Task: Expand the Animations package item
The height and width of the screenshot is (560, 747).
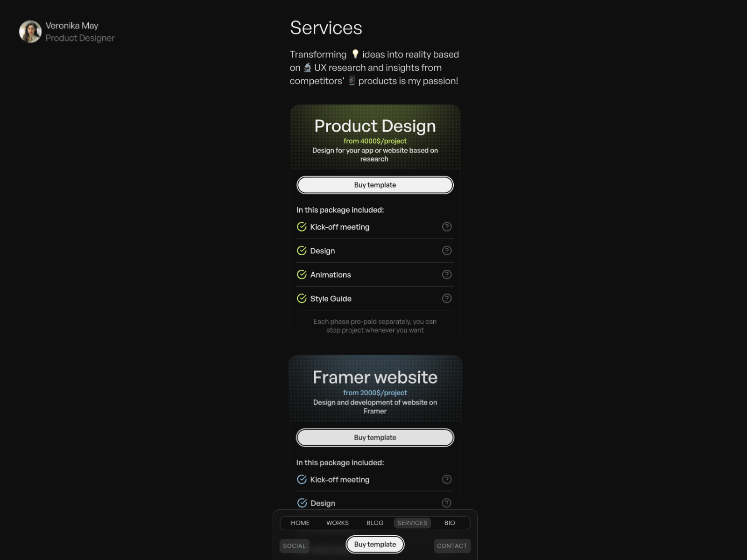Action: click(375, 274)
